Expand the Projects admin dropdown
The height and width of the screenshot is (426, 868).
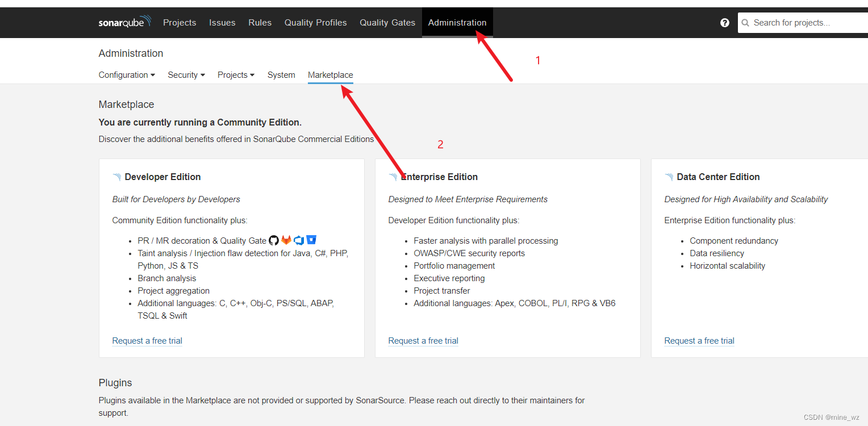[x=236, y=75]
